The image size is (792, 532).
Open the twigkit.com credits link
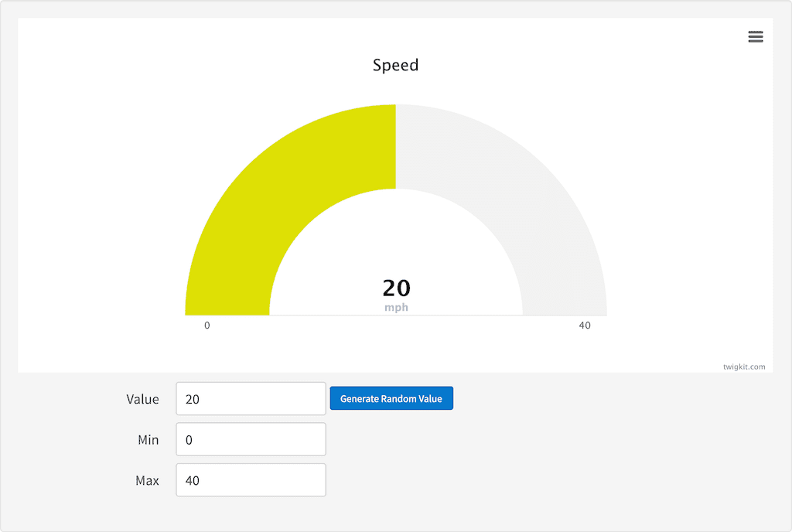point(745,367)
